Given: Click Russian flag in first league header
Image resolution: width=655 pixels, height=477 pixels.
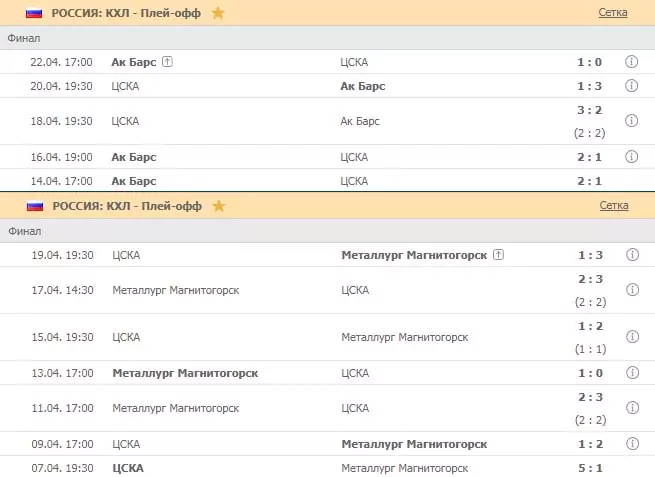Looking at the screenshot, I should [34, 13].
